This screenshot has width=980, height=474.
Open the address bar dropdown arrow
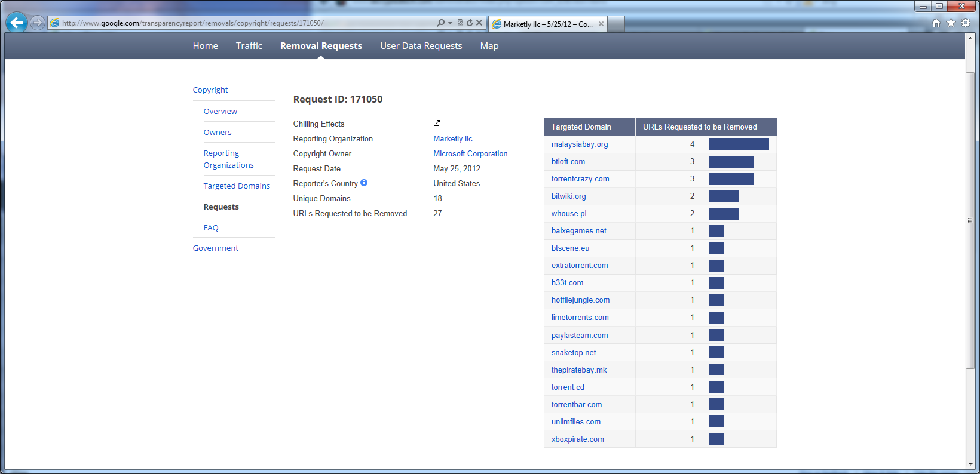click(x=450, y=23)
